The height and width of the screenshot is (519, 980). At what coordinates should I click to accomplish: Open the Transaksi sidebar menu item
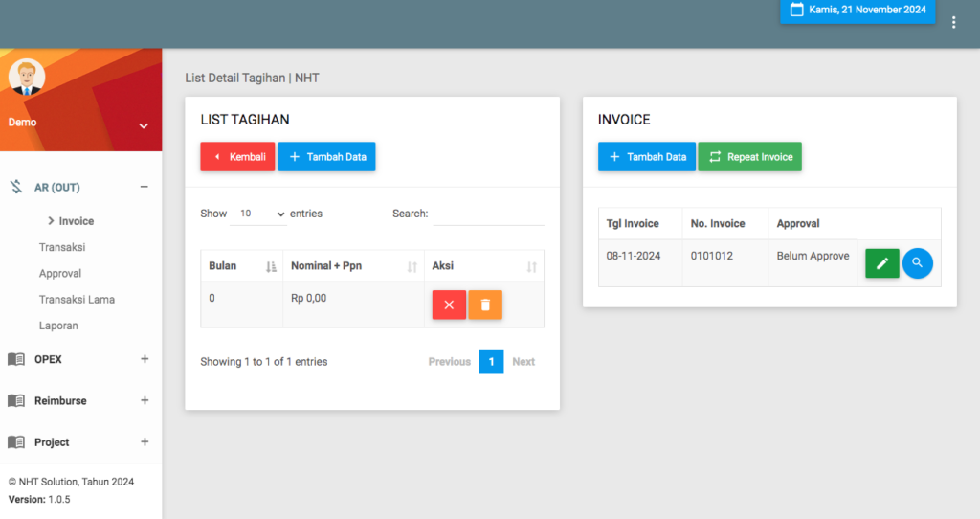[62, 247]
